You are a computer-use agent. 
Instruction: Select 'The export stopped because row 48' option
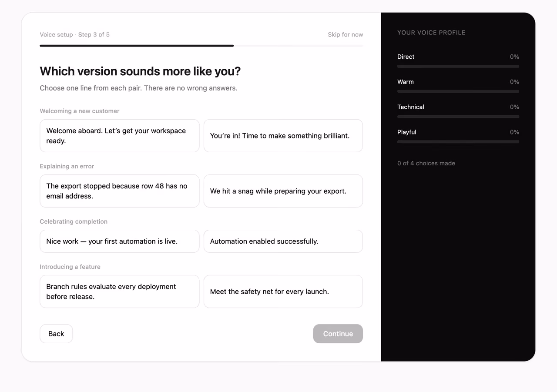pos(120,191)
